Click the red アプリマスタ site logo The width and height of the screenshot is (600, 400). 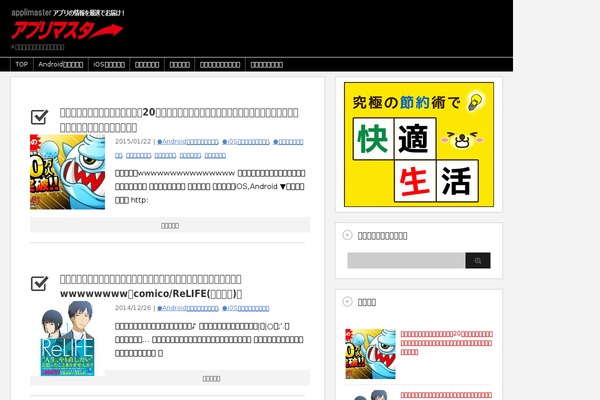(x=67, y=30)
